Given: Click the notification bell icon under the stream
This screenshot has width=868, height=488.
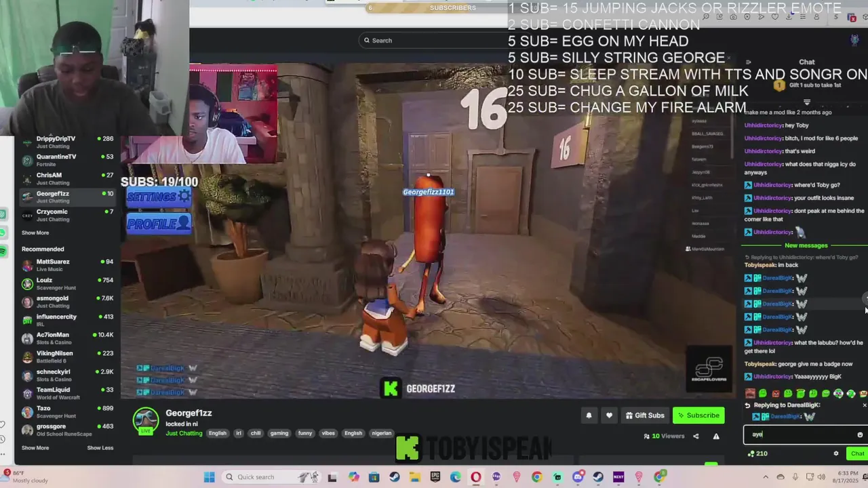Looking at the screenshot, I should (589, 415).
